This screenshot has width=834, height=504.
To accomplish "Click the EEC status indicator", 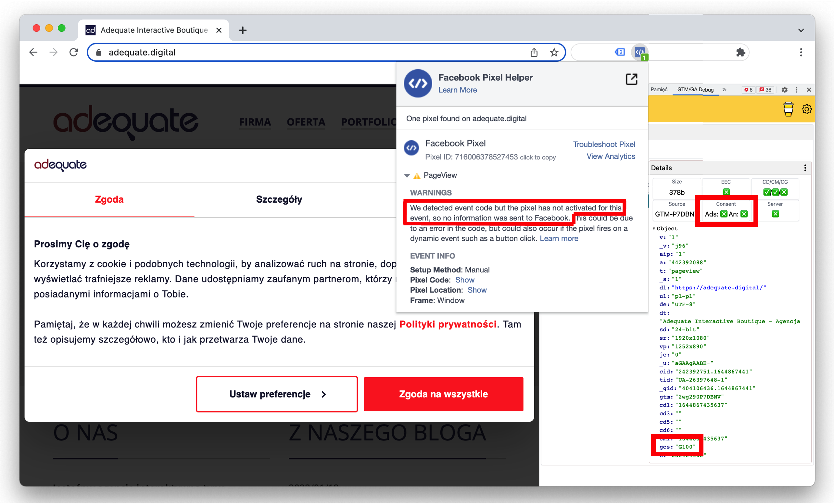I will [x=726, y=192].
